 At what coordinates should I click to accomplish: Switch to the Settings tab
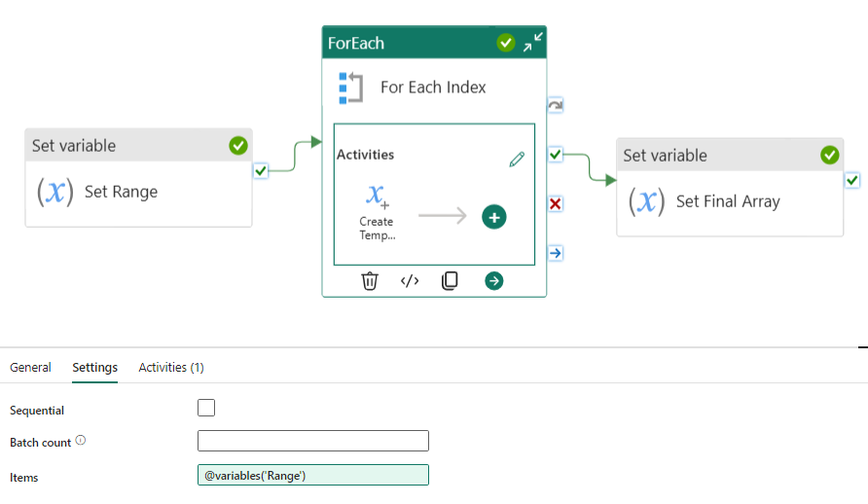point(94,368)
